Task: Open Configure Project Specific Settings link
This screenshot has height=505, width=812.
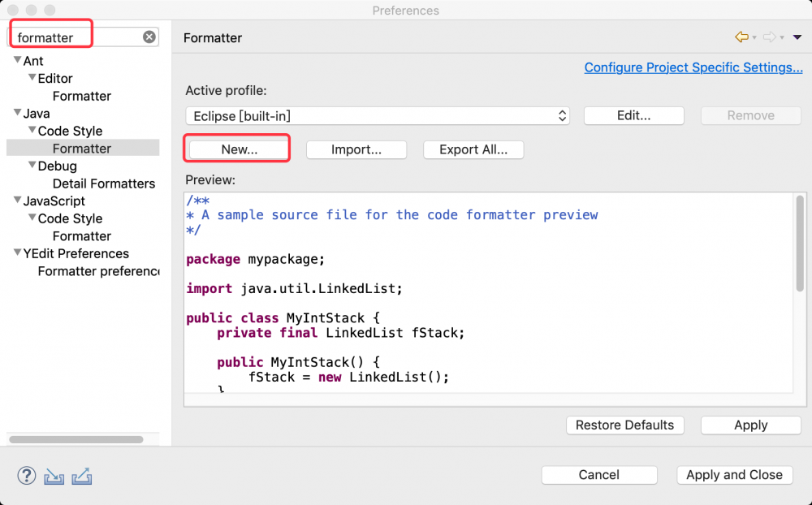Action: pos(693,67)
